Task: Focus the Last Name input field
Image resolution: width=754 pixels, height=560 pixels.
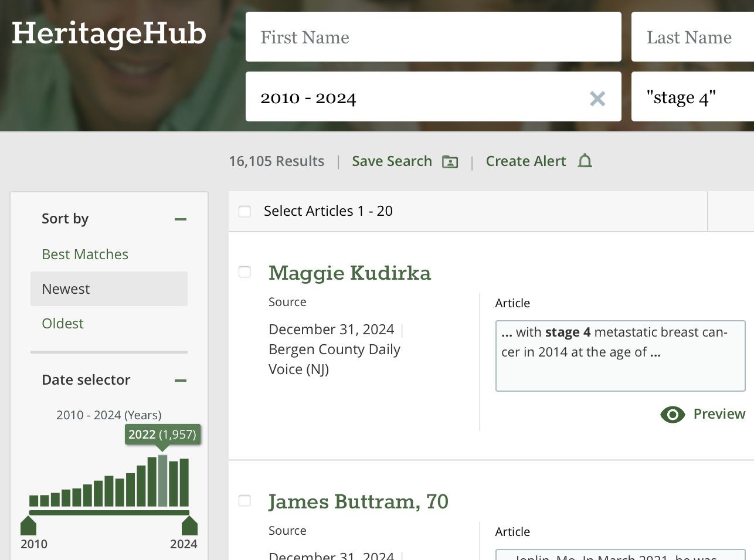Action: [x=692, y=37]
